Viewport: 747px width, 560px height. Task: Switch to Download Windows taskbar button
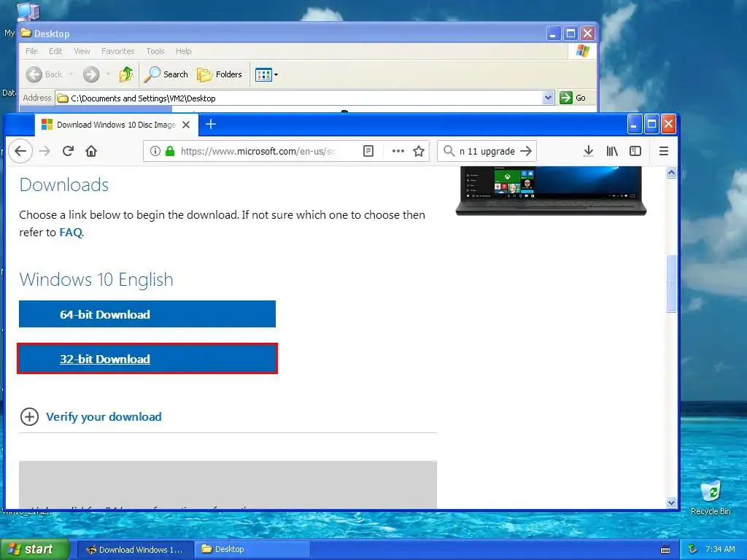[x=135, y=550]
